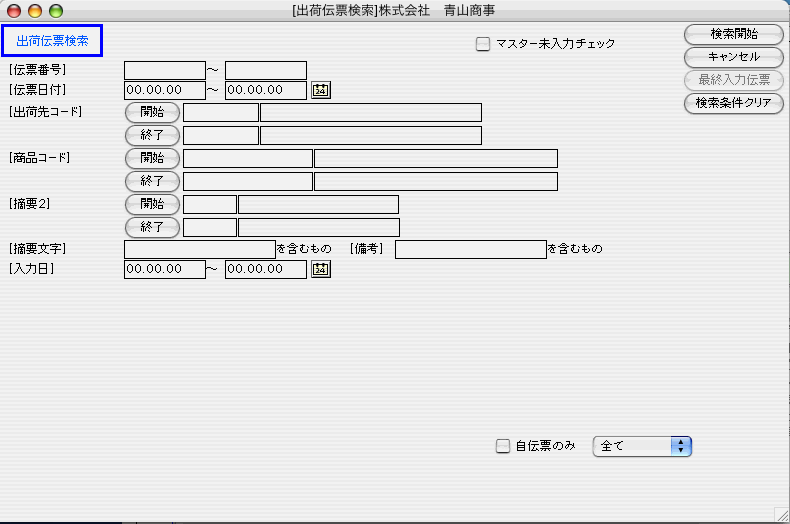Click 終了 button for 商品コード
This screenshot has height=524, width=790.
152,181
